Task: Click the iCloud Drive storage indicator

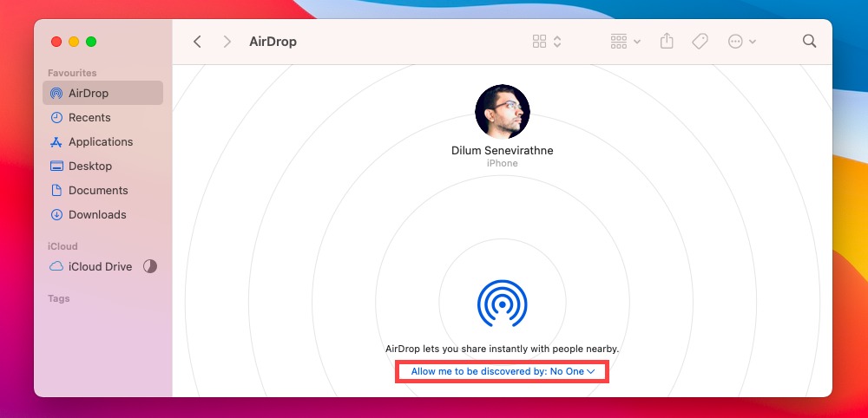Action: point(150,266)
